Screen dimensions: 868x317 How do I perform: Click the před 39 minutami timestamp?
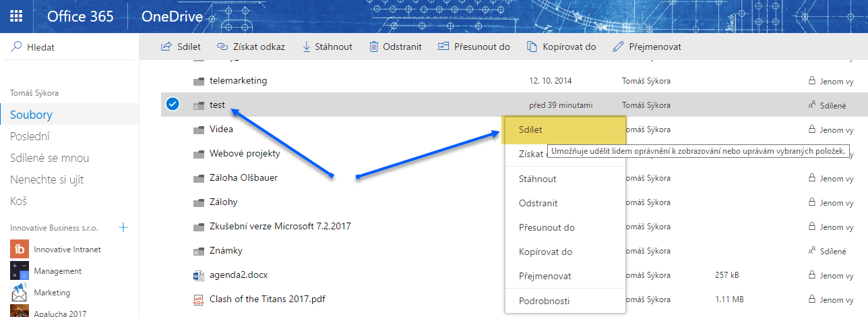coord(561,105)
